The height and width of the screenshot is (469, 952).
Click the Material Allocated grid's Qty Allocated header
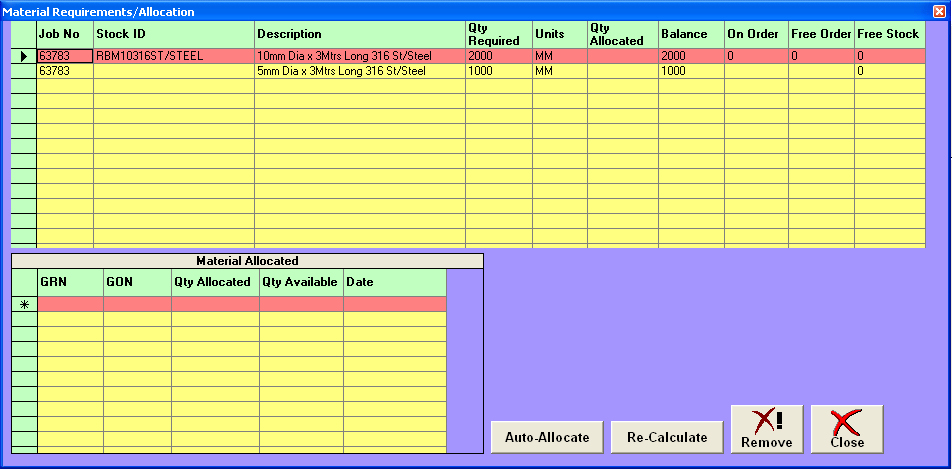tap(216, 282)
